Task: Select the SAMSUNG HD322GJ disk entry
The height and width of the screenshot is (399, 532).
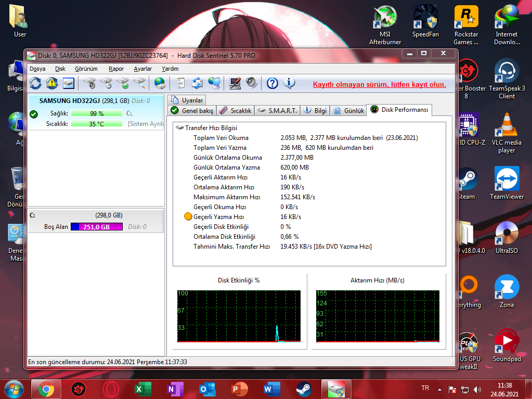Action: coord(96,112)
